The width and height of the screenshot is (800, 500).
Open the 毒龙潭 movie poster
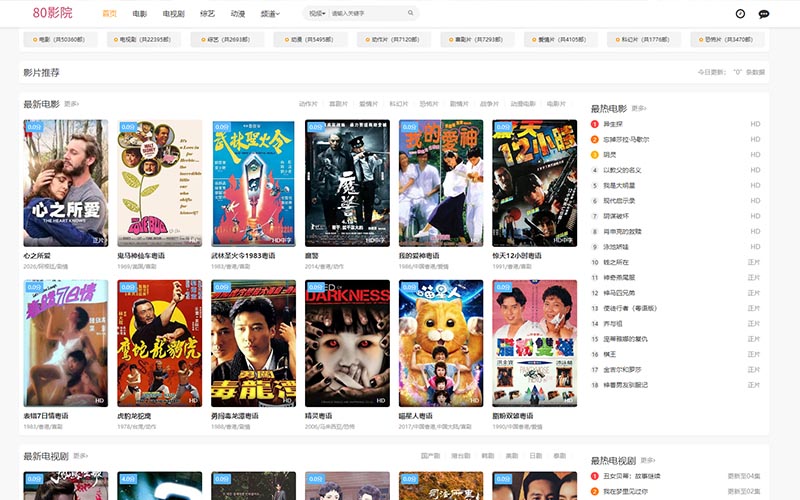pos(254,343)
